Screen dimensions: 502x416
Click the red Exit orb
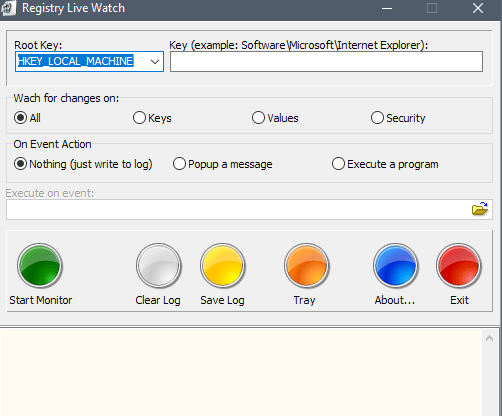click(459, 266)
